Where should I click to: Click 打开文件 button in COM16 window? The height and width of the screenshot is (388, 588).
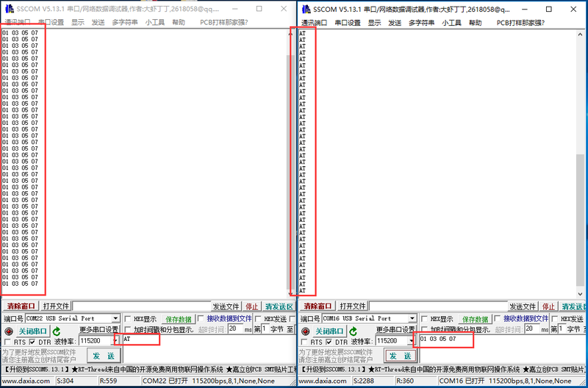pyautogui.click(x=353, y=306)
